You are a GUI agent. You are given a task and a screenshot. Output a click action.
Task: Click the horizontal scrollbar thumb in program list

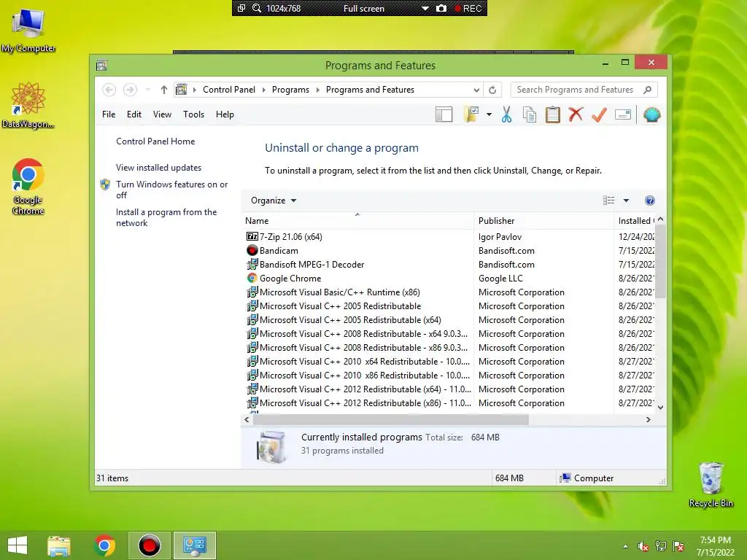pos(391,419)
